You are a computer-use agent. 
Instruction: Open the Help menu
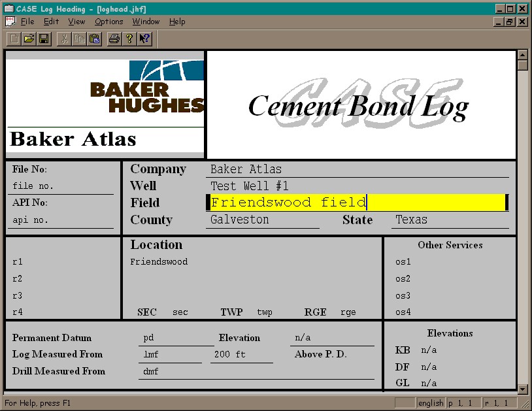point(177,22)
